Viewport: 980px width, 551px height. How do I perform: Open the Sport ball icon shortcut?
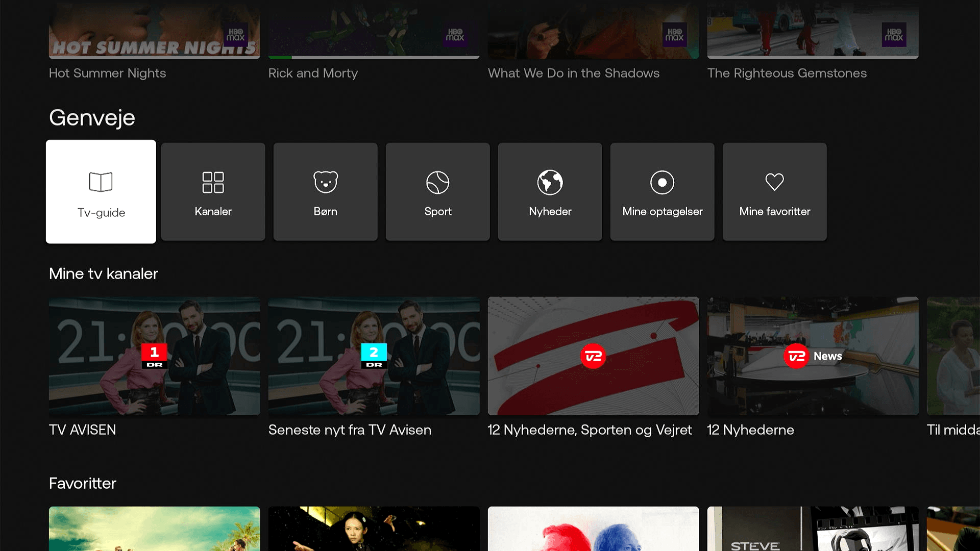pyautogui.click(x=437, y=182)
